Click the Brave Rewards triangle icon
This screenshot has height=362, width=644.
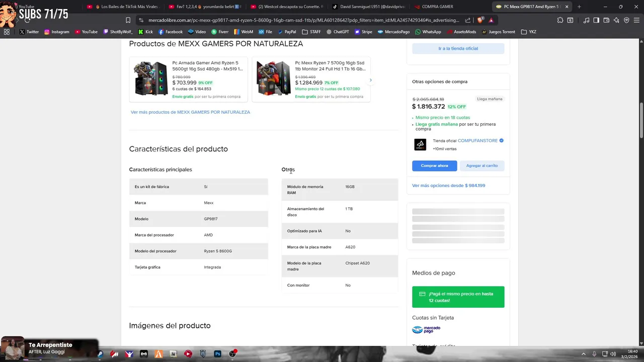491,20
